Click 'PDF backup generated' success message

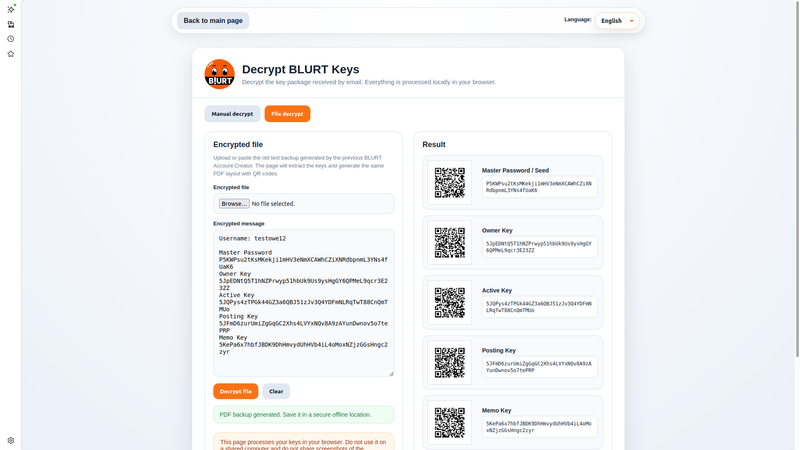click(304, 415)
